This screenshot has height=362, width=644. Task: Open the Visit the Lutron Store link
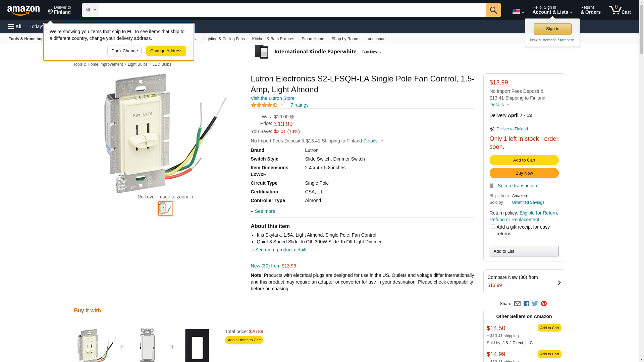(x=272, y=98)
